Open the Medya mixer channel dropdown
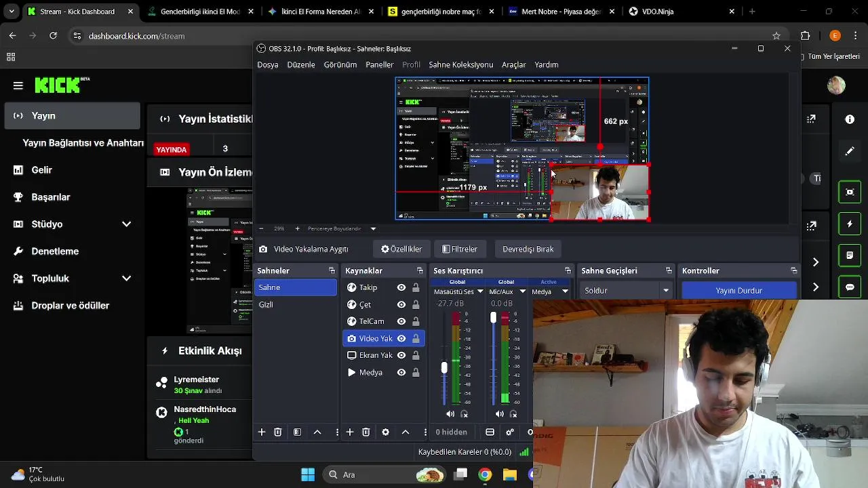Screen dimensions: 868x488 (565, 291)
